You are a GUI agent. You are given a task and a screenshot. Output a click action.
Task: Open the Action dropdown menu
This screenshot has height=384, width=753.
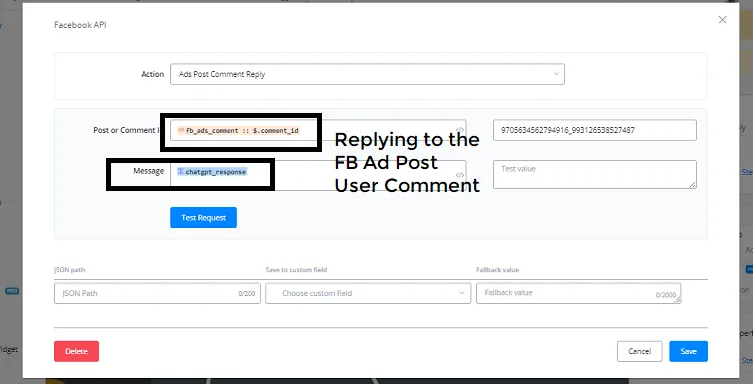coord(367,74)
